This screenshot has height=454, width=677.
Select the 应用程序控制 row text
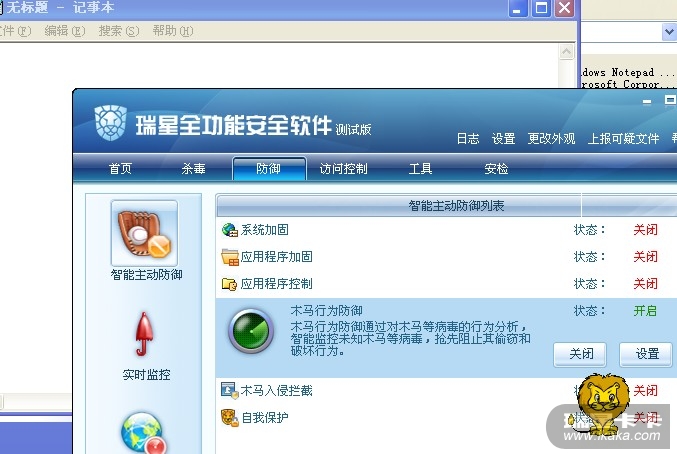tap(276, 284)
